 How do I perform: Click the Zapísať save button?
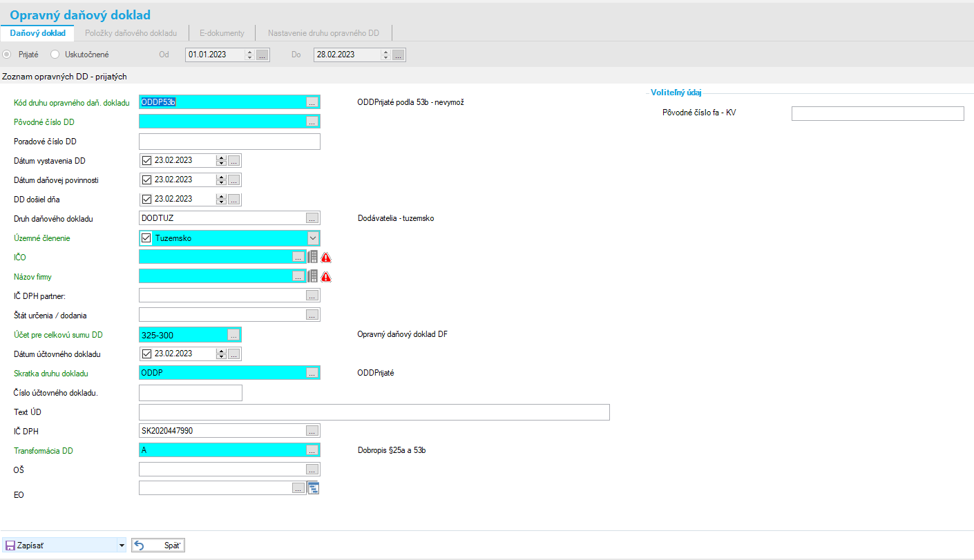[x=60, y=545]
